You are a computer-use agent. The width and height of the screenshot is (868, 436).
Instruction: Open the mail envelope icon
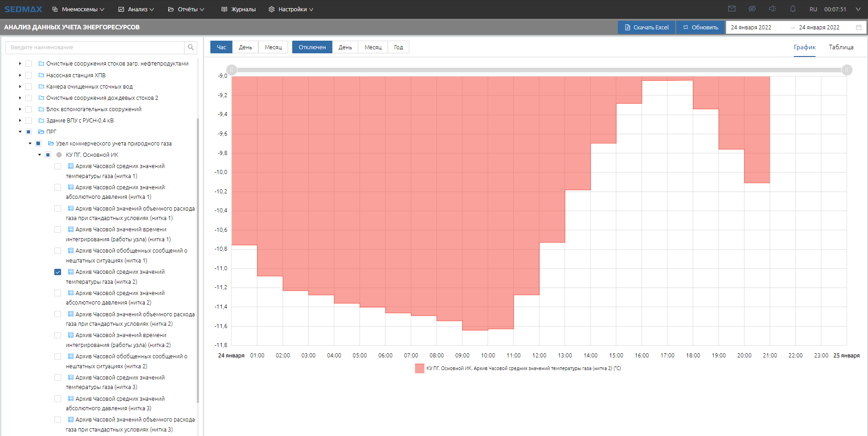click(x=731, y=9)
